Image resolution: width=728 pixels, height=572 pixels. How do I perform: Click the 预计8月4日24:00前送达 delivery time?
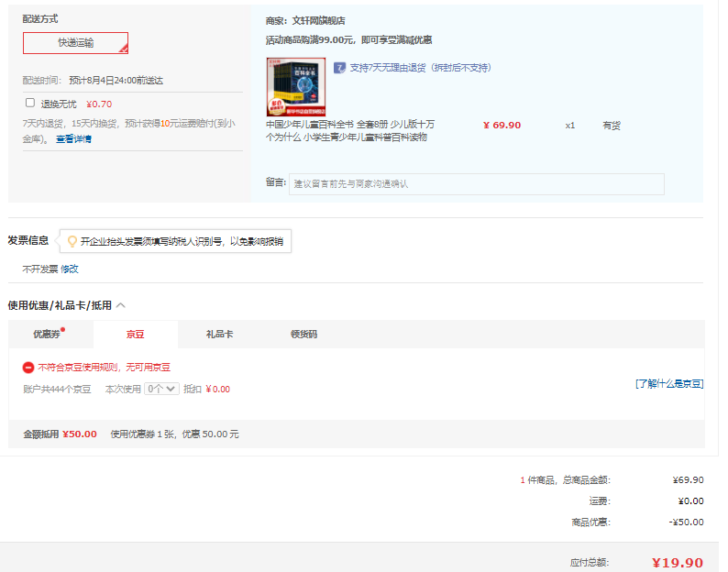coord(116,81)
